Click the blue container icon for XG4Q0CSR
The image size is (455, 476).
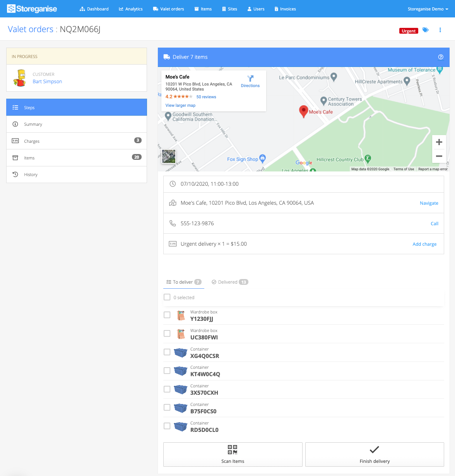click(181, 352)
